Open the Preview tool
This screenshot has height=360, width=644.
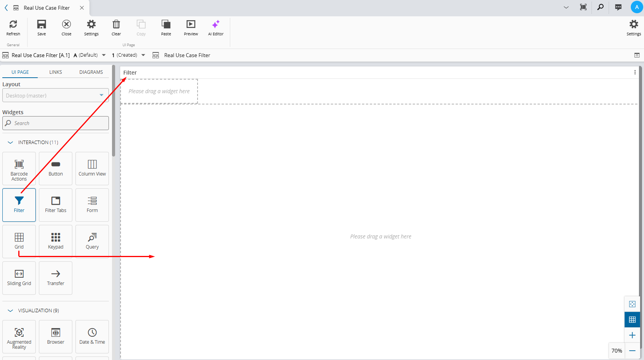[191, 28]
